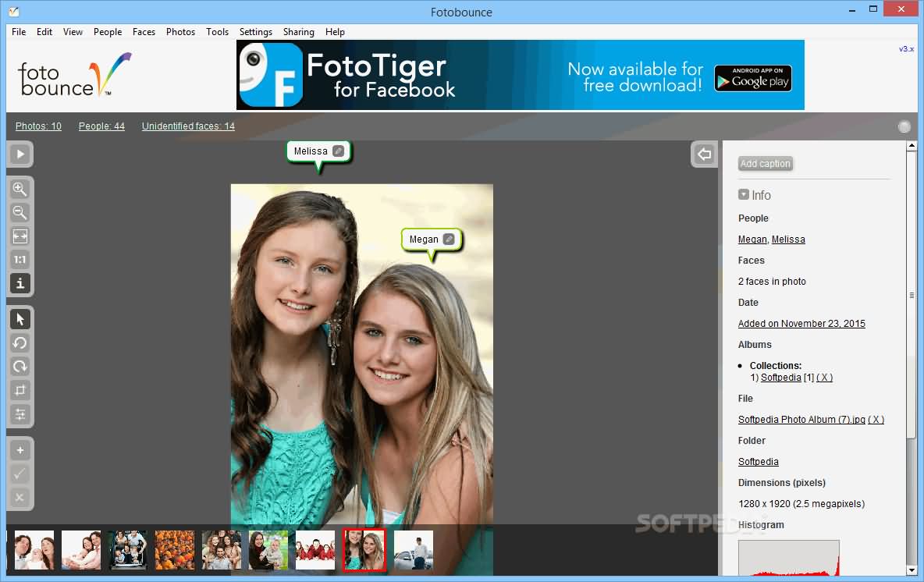Screen dimensions: 924x582
Task: Rotate photo counterclockwise icon
Action: point(20,342)
